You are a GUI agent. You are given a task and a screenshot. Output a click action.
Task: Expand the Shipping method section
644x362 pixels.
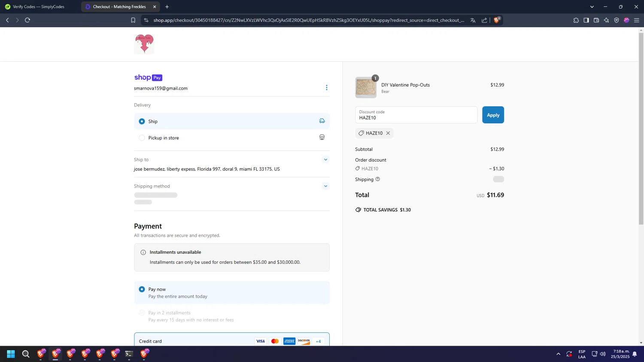pyautogui.click(x=325, y=186)
